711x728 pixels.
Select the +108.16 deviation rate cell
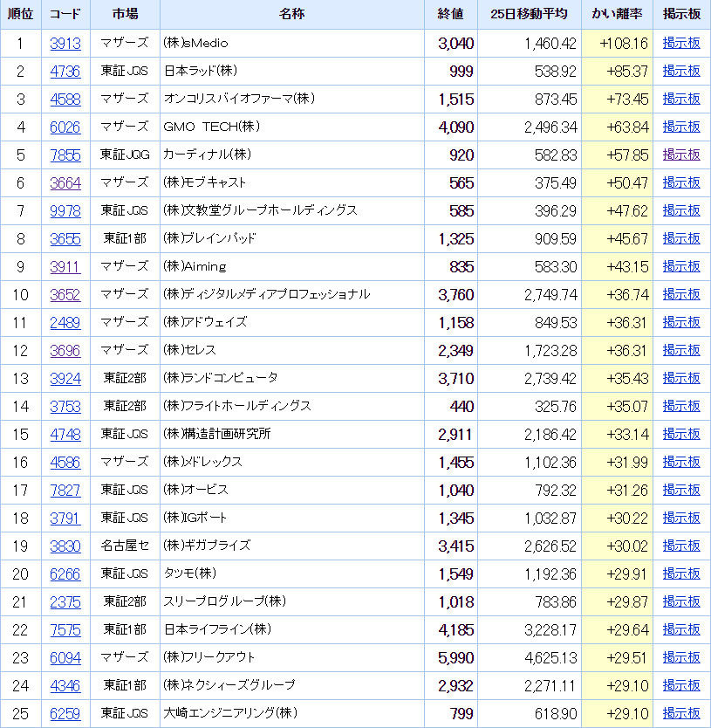tap(617, 43)
